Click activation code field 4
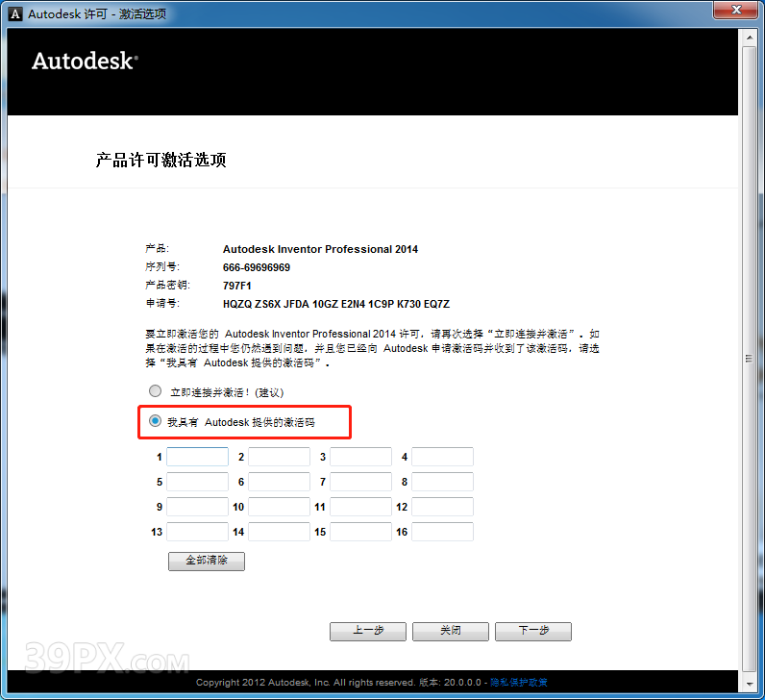Image resolution: width=765 pixels, height=700 pixels. pos(442,457)
